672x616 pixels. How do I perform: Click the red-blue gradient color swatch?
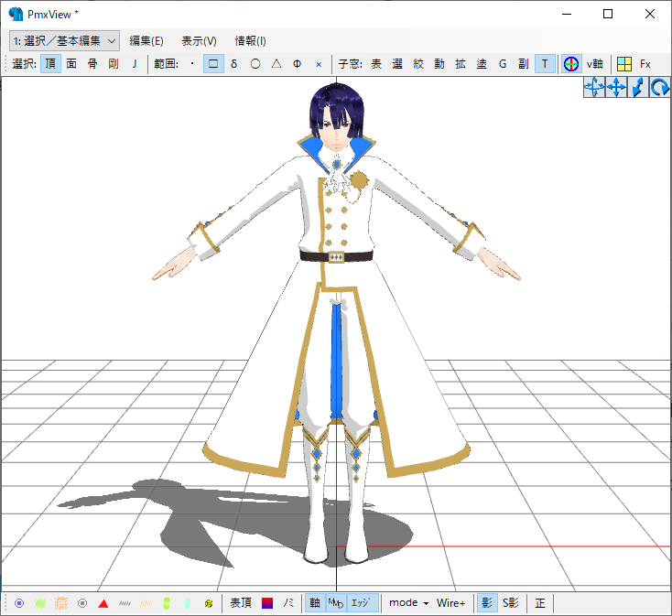point(267,603)
